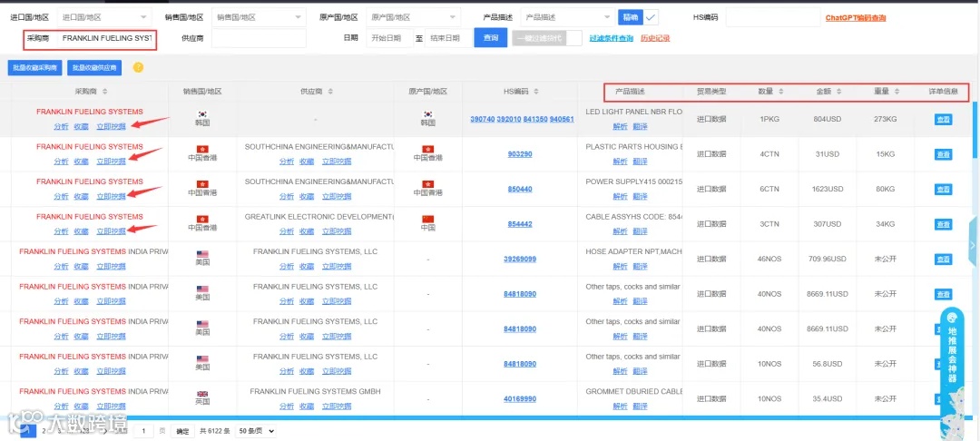Click US flag in 39269099 row

coord(201,254)
